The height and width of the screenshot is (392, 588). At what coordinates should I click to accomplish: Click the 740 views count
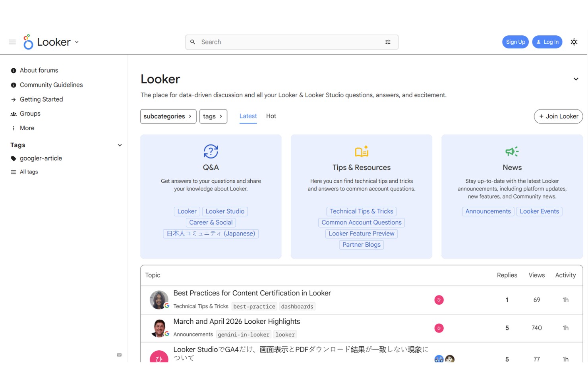click(x=536, y=328)
